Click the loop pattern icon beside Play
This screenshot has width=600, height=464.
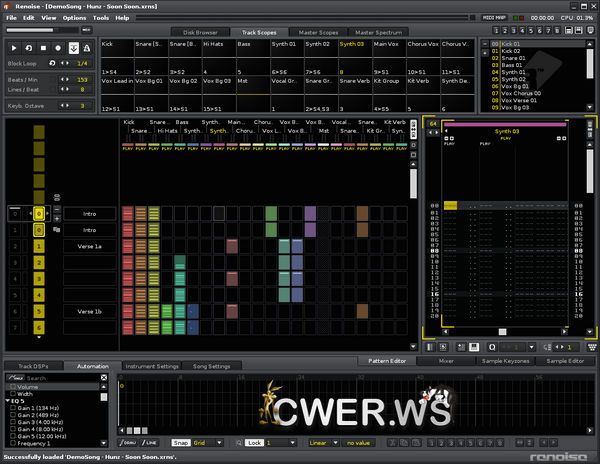point(29,47)
